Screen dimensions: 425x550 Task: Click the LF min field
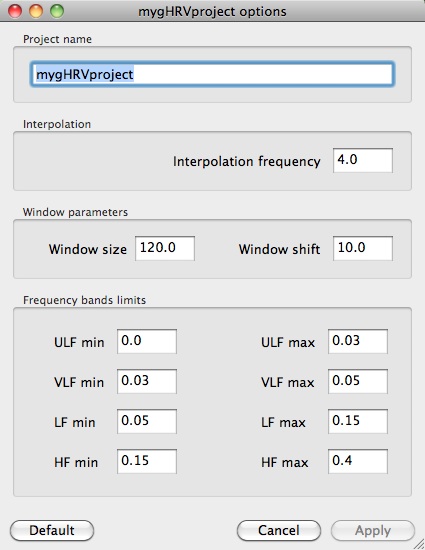pos(147,421)
